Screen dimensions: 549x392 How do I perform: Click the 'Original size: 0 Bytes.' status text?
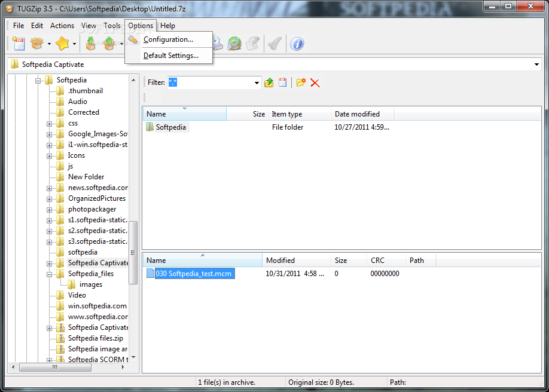point(321,382)
